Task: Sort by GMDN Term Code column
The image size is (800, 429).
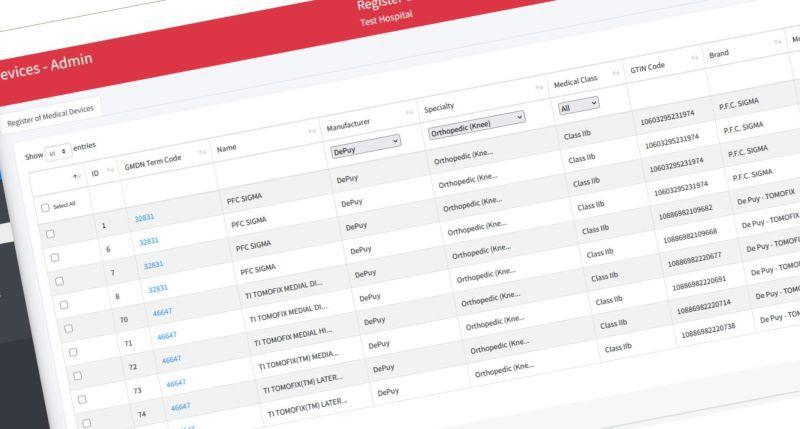Action: coord(202,153)
